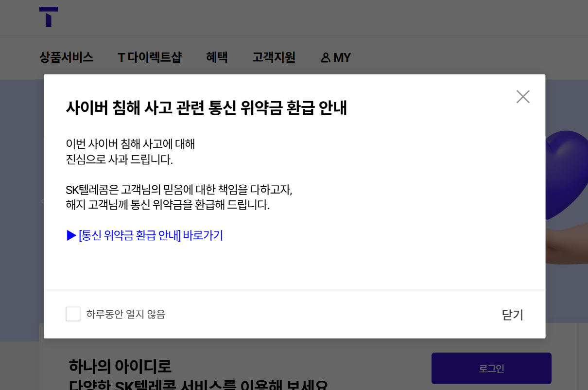Click the T logo in the header
Image resolution: width=588 pixels, height=390 pixels.
49,17
